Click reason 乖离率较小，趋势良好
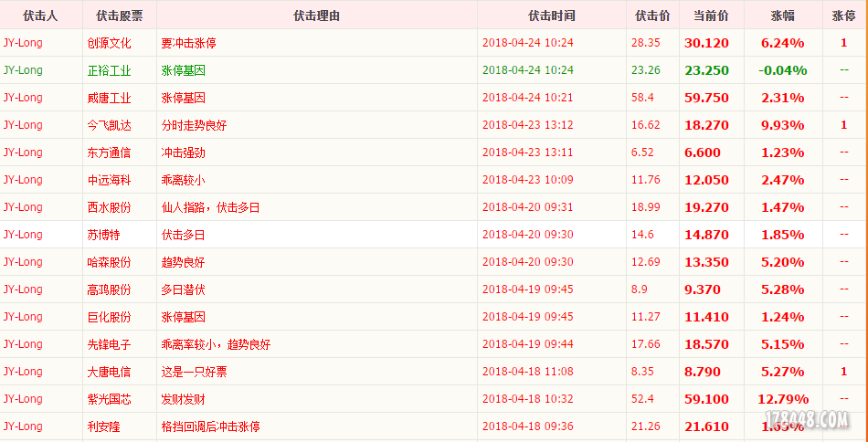 [216, 344]
